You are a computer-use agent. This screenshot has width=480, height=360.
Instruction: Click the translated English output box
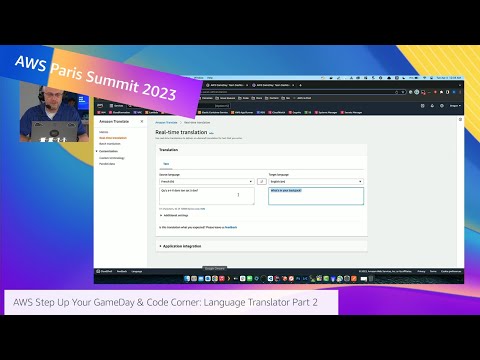316,196
